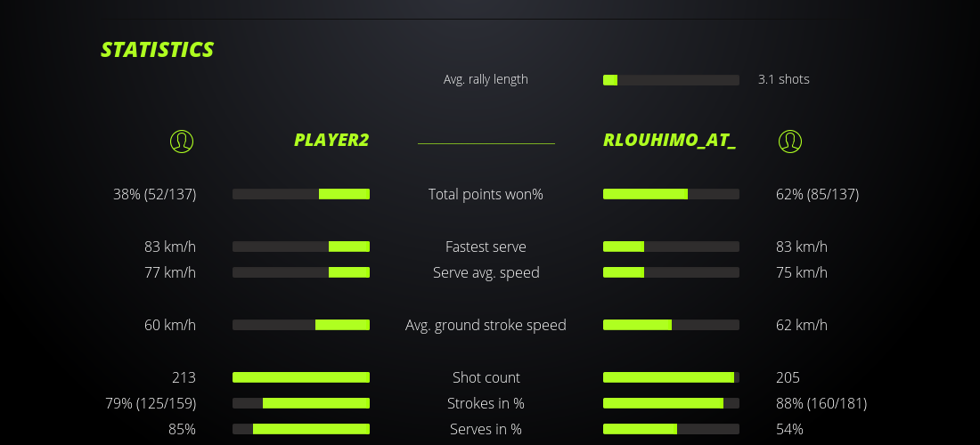The height and width of the screenshot is (445, 980).
Task: Click RLOUHIMO_AT_'s ground stroke speed bar
Action: click(x=671, y=325)
